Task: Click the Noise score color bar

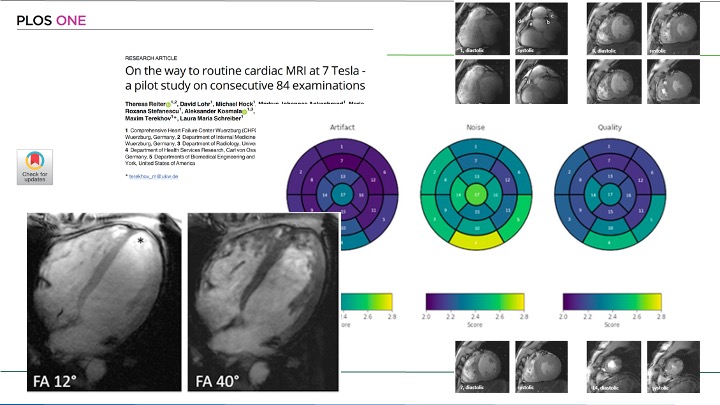Action: pyautogui.click(x=475, y=299)
